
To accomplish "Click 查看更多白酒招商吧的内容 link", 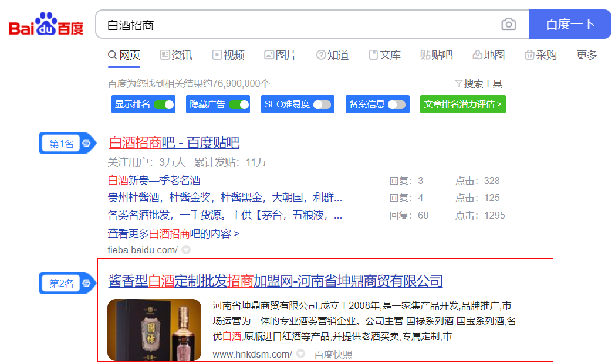I will 173,234.
